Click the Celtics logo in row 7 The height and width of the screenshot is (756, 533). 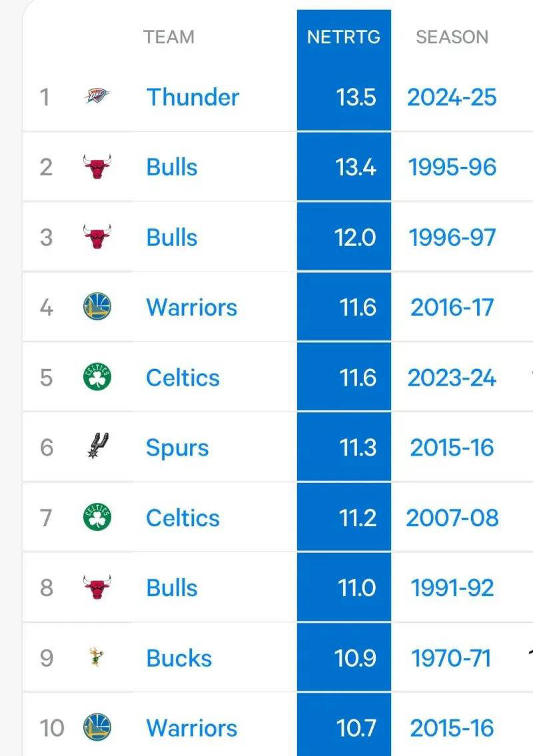click(97, 517)
